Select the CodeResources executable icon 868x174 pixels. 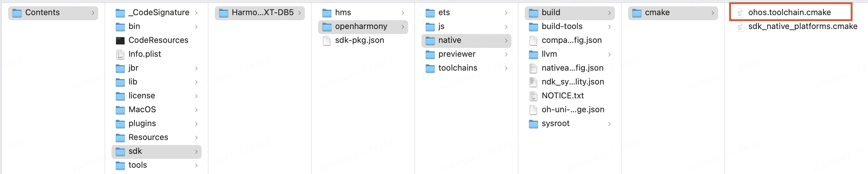[120, 40]
